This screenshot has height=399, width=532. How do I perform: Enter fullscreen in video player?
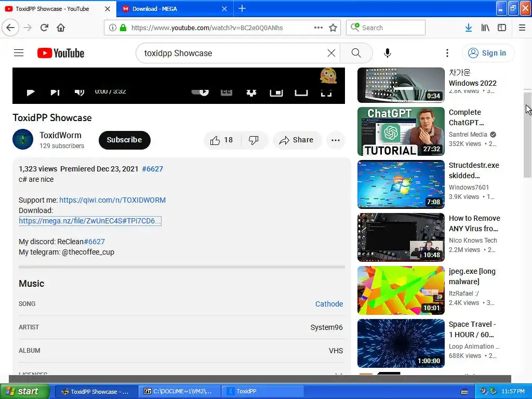coord(326,92)
